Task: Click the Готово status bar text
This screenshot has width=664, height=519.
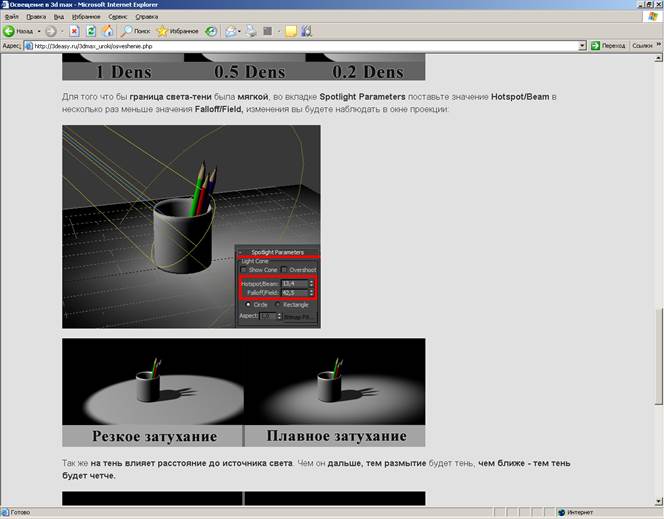Action: pos(20,513)
